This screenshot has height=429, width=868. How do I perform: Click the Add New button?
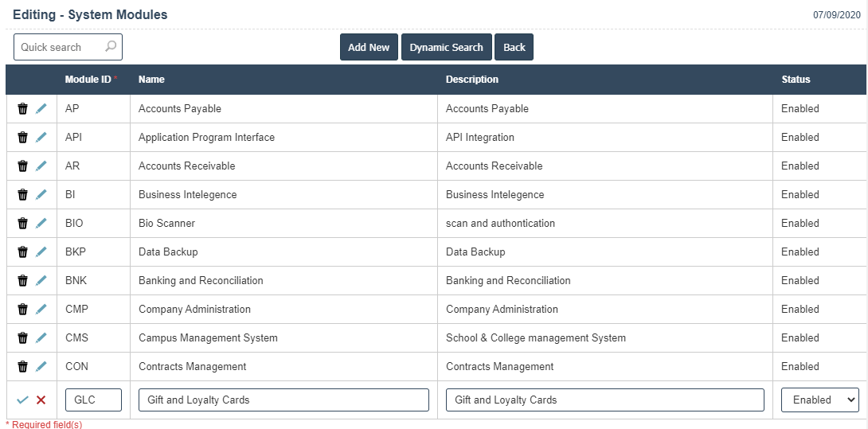pos(369,47)
